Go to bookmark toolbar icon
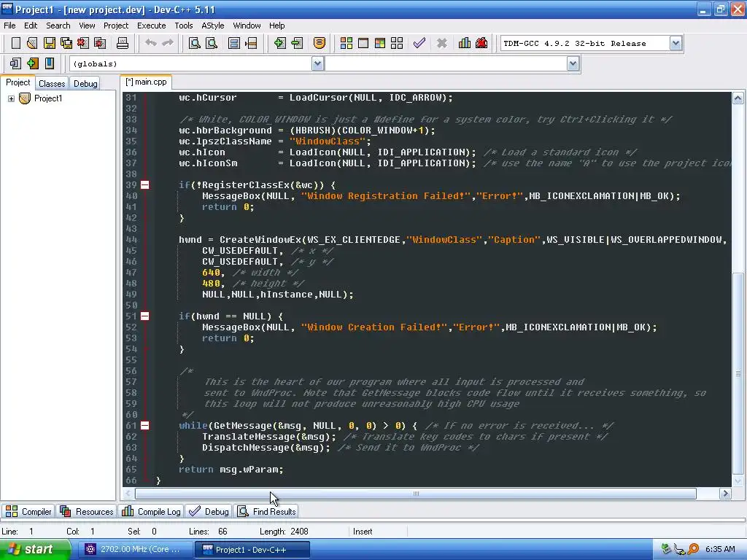Image resolution: width=747 pixels, height=560 pixels. [50, 63]
